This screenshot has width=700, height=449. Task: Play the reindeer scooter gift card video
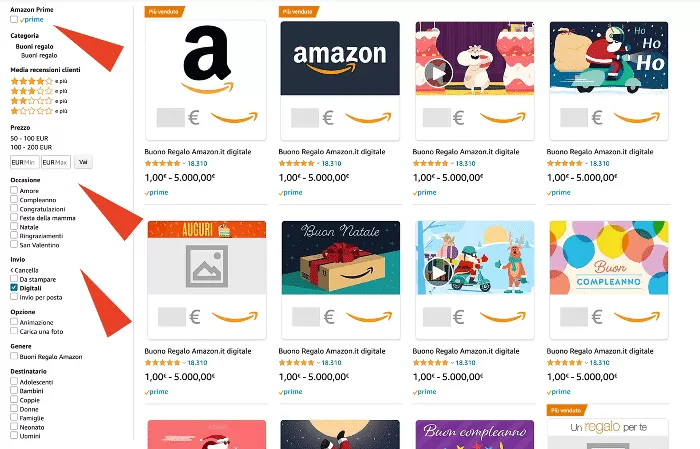tap(436, 272)
